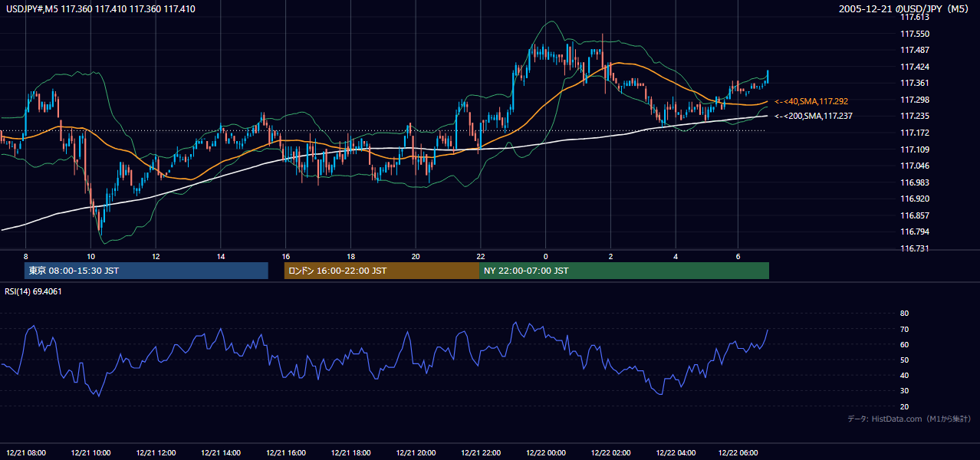Image resolution: width=980 pixels, height=460 pixels.
Task: Click price axis label 117.172
Action: coord(913,133)
